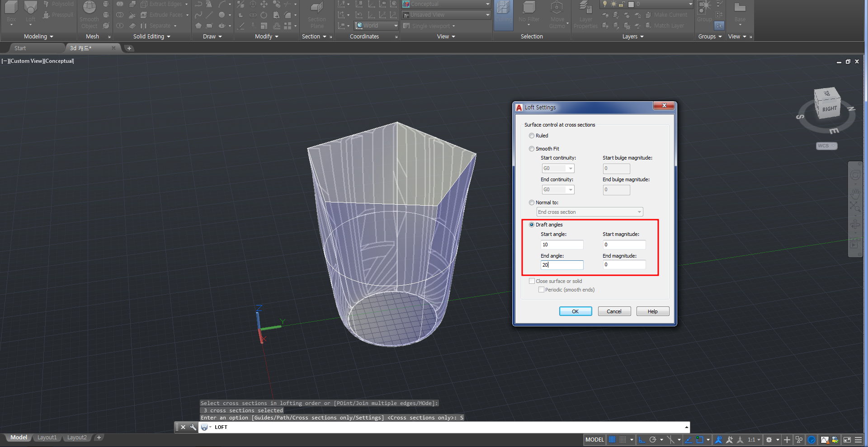Open Help from Loft Settings dialog
868x447 pixels.
(652, 311)
